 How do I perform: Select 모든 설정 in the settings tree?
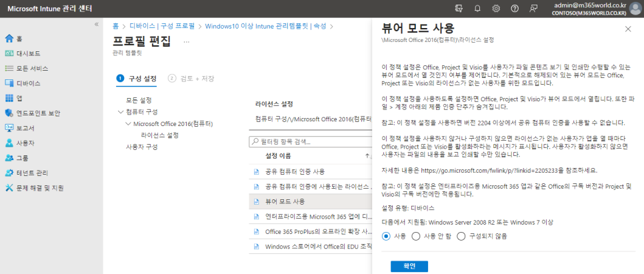(139, 100)
